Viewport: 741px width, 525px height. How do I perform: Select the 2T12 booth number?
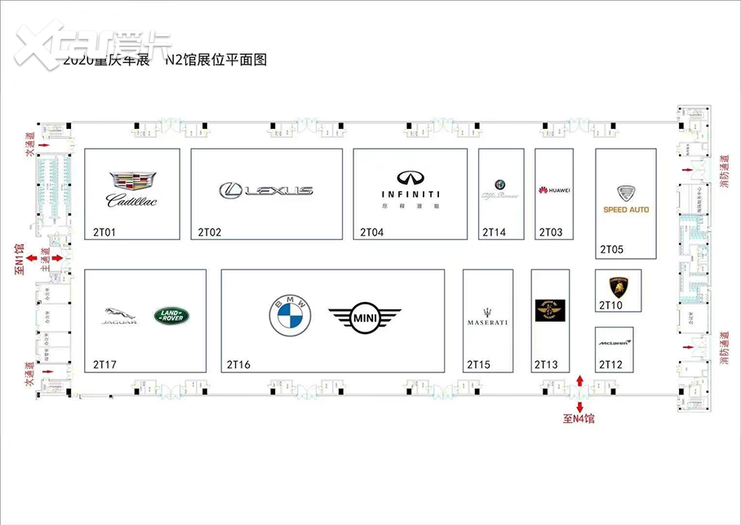pos(611,364)
